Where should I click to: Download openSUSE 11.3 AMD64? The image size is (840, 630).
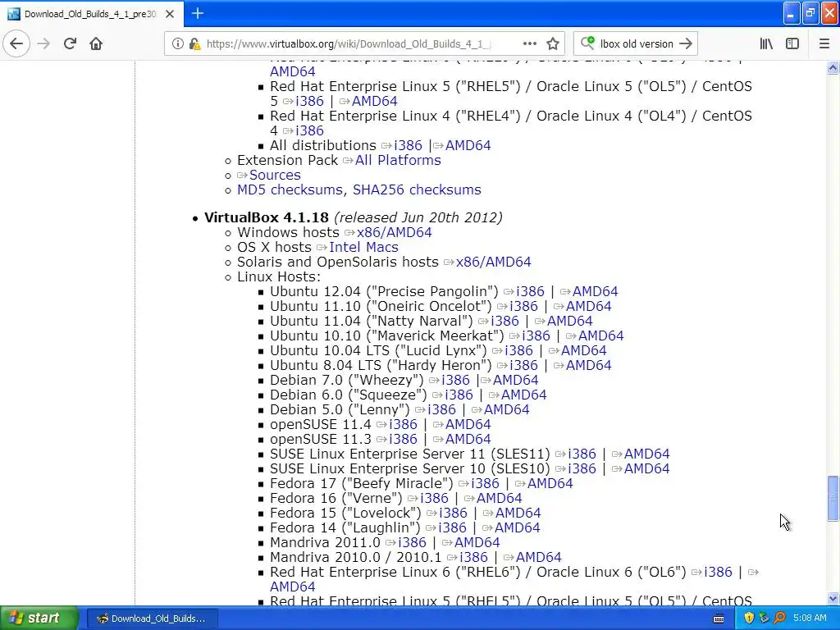pyautogui.click(x=468, y=440)
